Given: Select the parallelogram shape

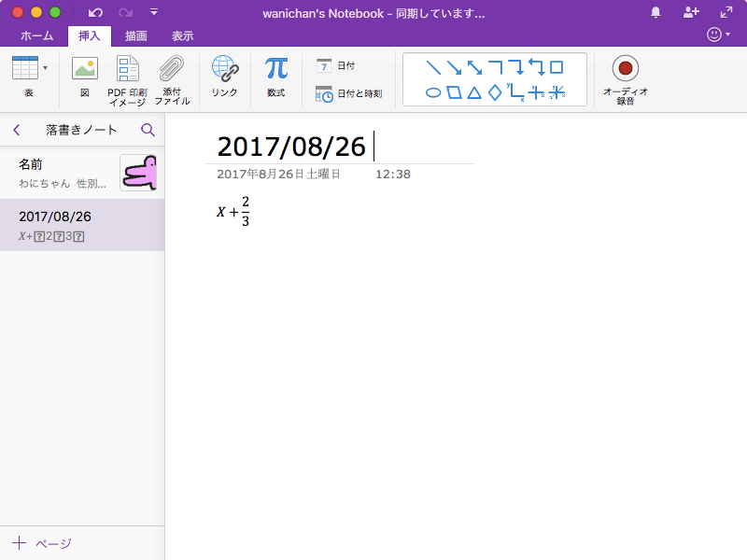Looking at the screenshot, I should coord(454,92).
